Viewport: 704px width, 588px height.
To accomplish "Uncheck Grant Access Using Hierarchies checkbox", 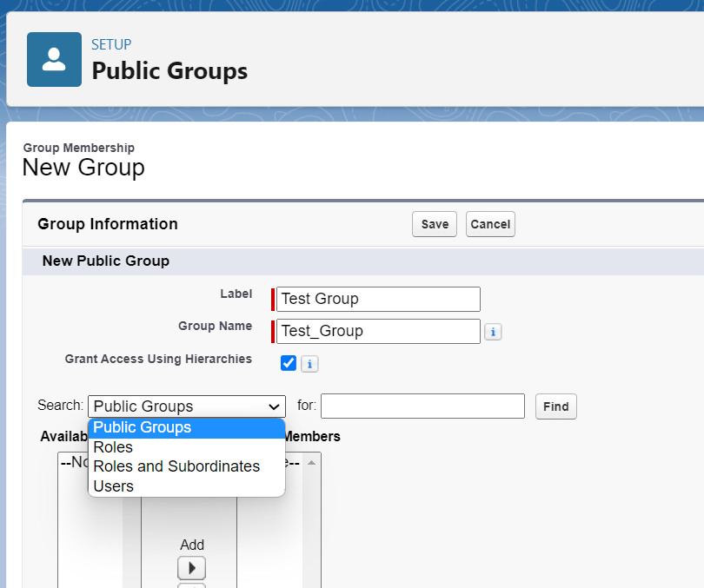I will 289,363.
